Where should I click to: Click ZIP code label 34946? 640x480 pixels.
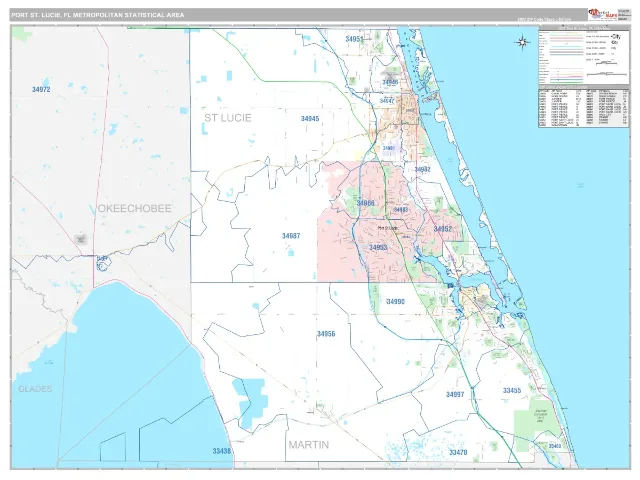390,82
